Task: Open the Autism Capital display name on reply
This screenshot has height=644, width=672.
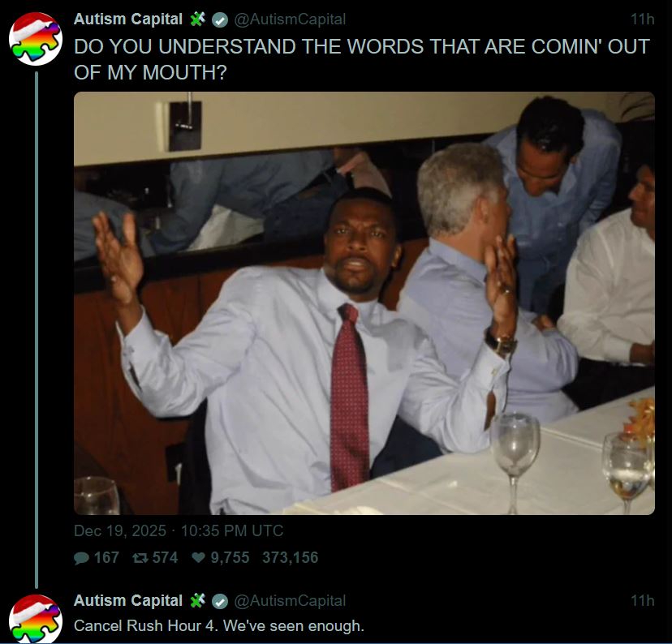Action: (128, 601)
